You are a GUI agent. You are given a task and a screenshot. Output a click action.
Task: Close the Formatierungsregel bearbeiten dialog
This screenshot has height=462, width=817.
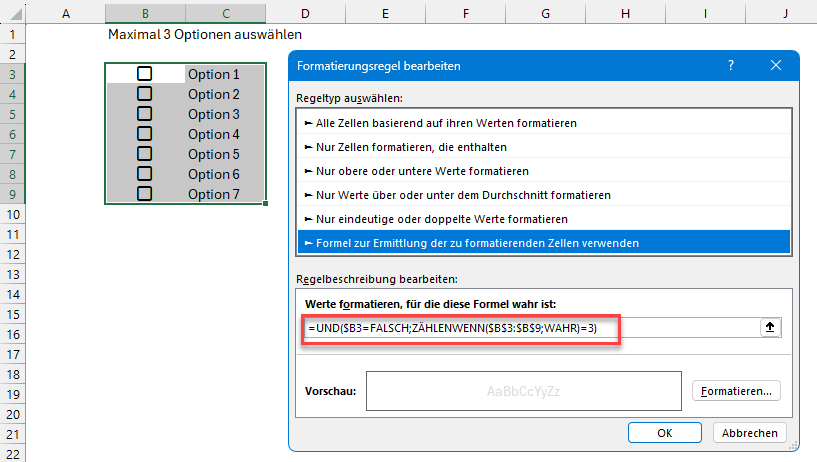coord(776,65)
